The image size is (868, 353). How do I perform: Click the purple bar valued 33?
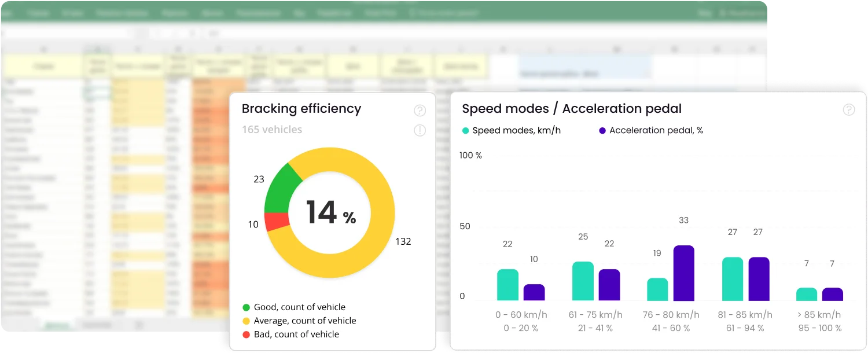[x=683, y=273]
